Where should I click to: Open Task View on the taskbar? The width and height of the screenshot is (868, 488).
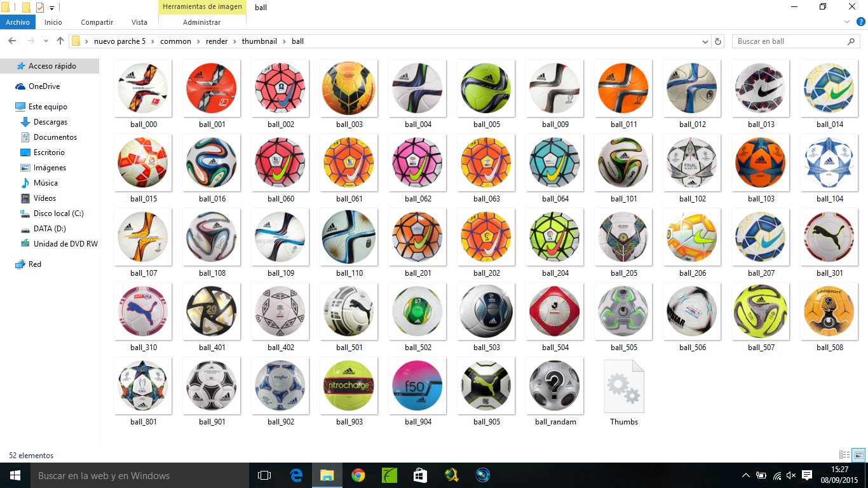[x=264, y=475]
